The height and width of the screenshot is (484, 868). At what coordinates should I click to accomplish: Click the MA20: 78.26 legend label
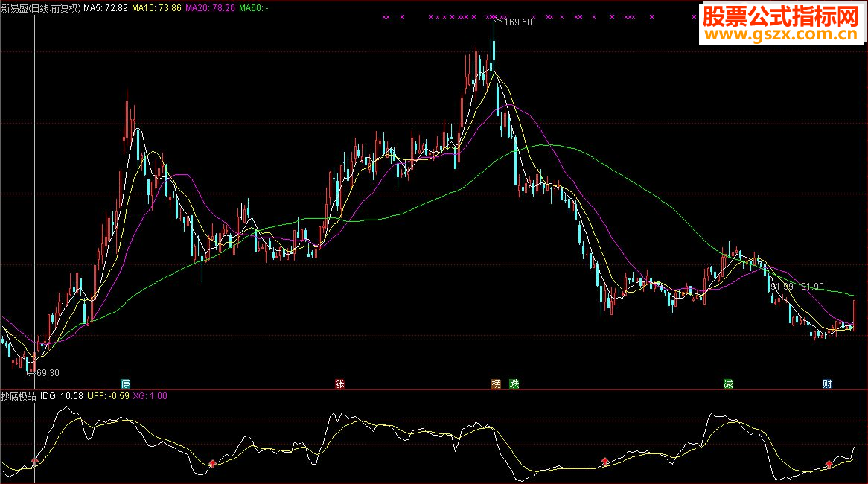[x=211, y=8]
